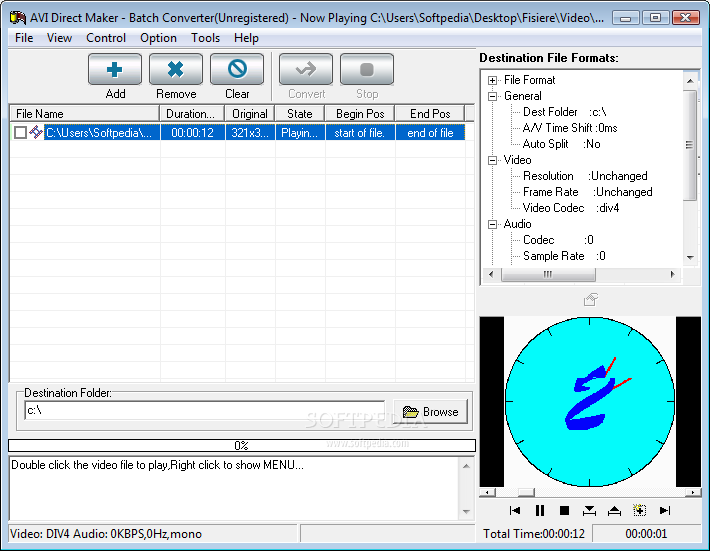Viewport: 710px width, 551px height.
Task: Click the edit settings icon above preview
Action: pos(590,299)
